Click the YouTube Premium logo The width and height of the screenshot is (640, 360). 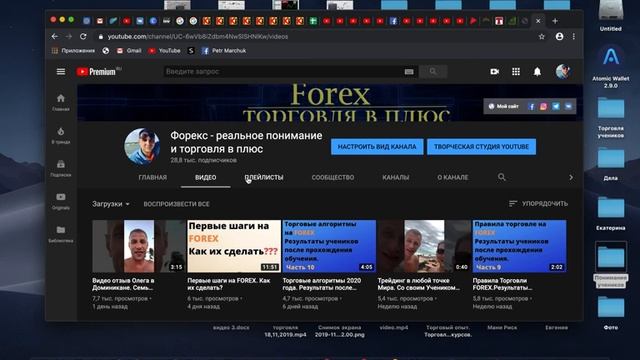(x=98, y=72)
